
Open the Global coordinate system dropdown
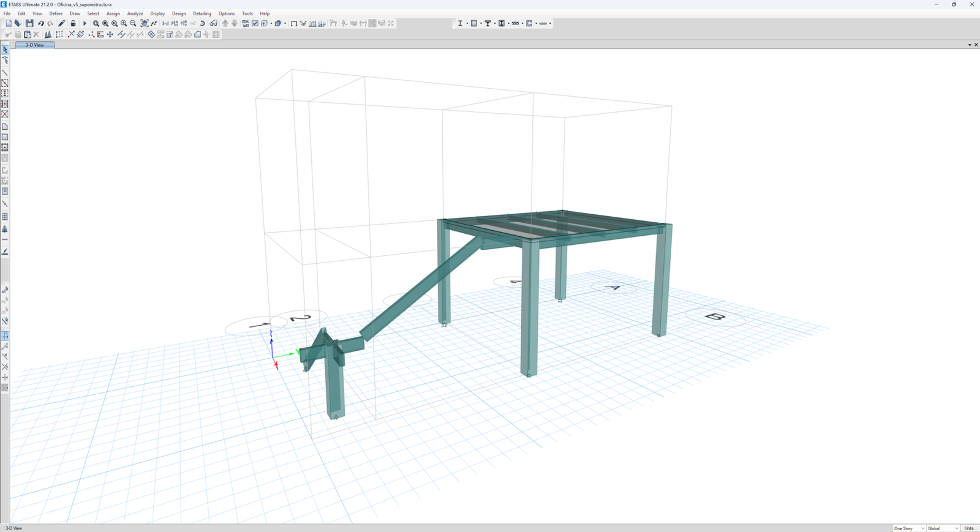[x=943, y=528]
